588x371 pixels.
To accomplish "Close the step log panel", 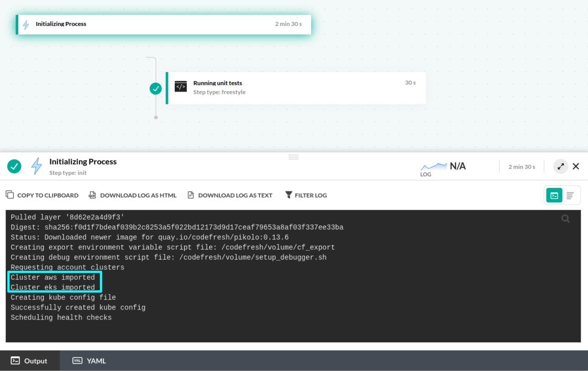I will (576, 166).
